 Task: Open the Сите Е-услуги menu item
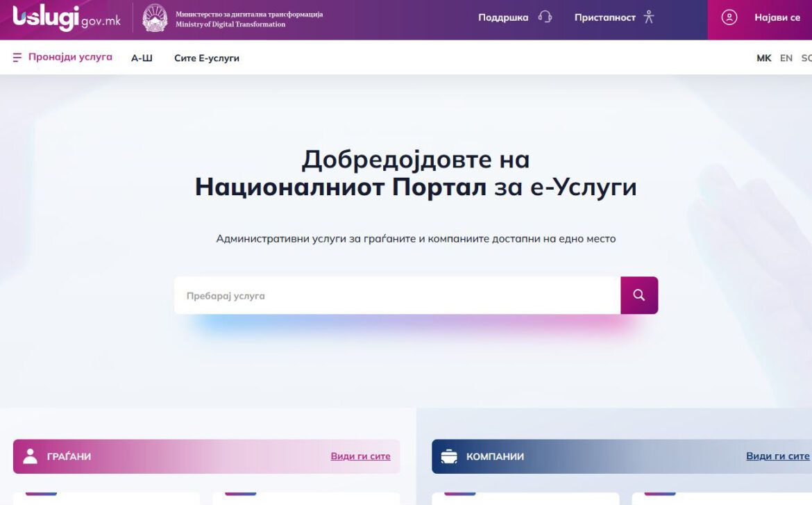[207, 58]
